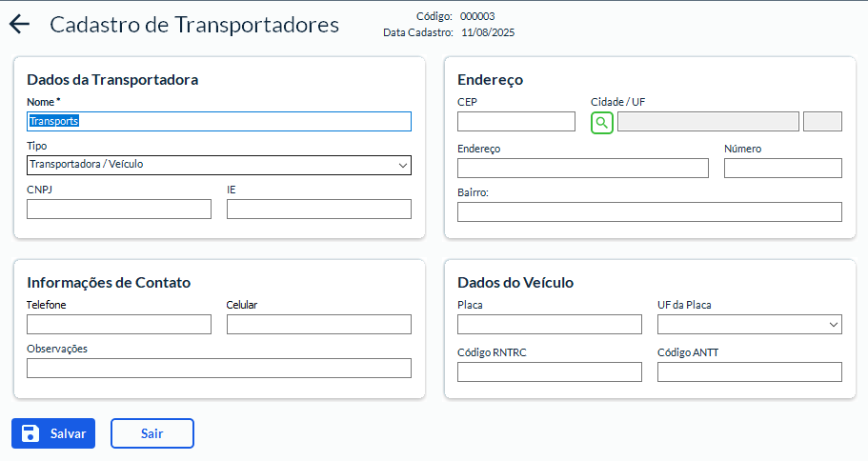Open the Tipo dropdown
The width and height of the screenshot is (868, 461).
219,165
